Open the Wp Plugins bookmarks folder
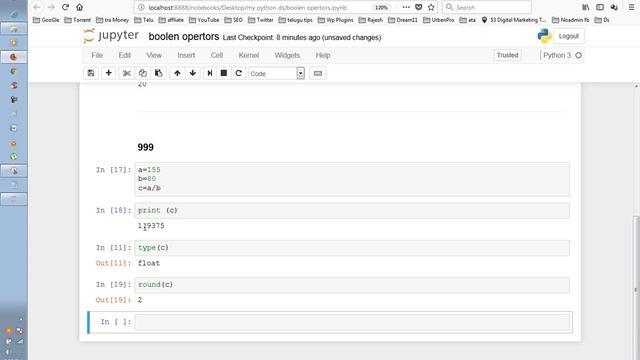This screenshot has width=640, height=360. click(x=336, y=20)
